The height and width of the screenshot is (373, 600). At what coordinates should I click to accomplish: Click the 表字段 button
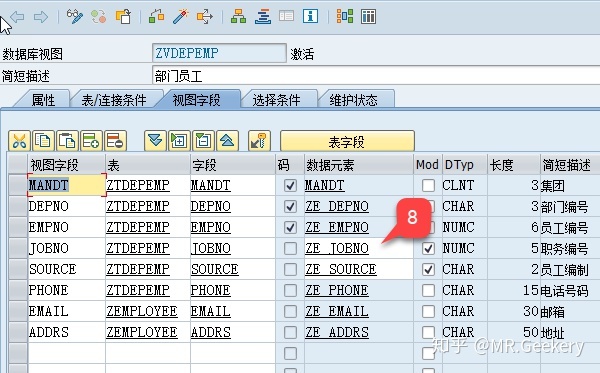347,142
